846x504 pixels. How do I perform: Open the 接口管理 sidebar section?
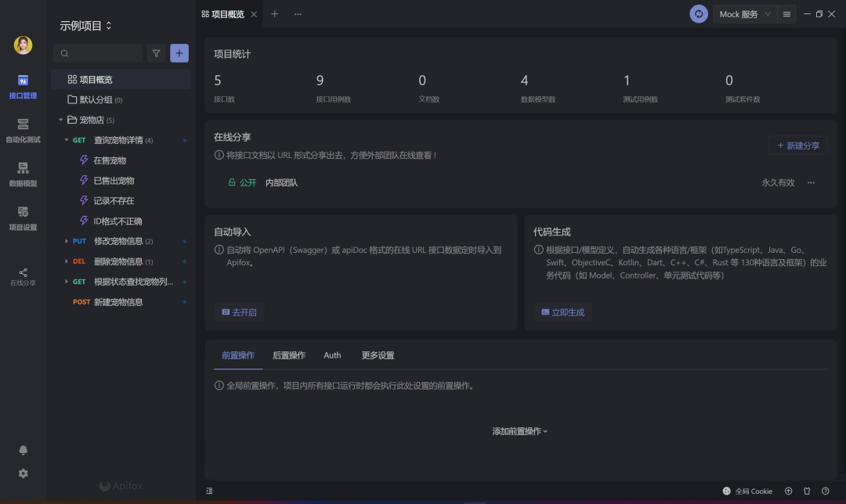coord(23,86)
